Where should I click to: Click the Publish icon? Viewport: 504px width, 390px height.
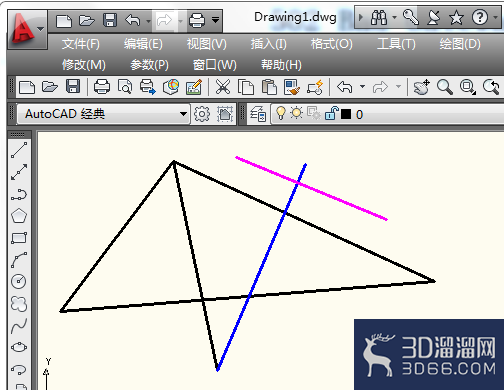(x=147, y=87)
